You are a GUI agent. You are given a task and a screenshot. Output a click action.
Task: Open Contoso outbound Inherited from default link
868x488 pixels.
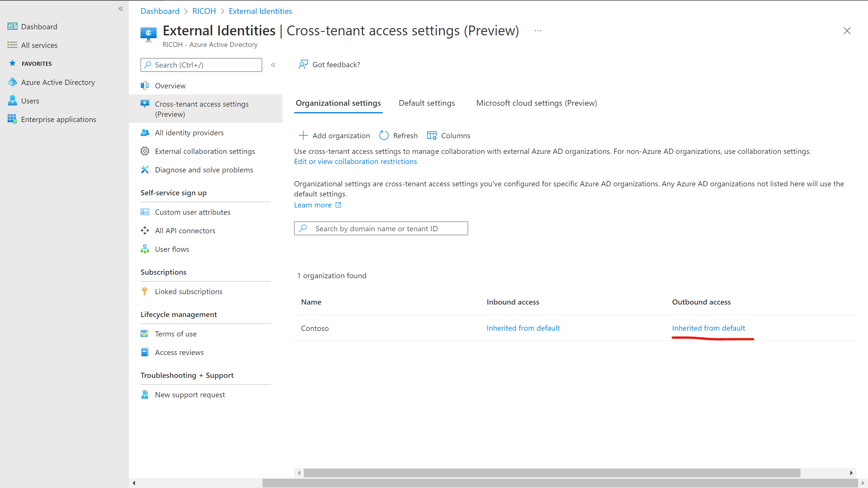click(x=708, y=328)
